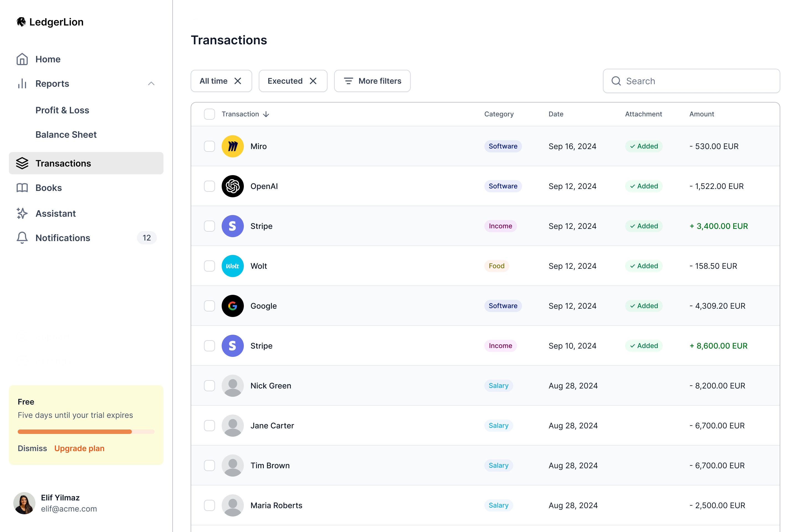
Task: Remove the All time filter with X
Action: click(x=238, y=81)
